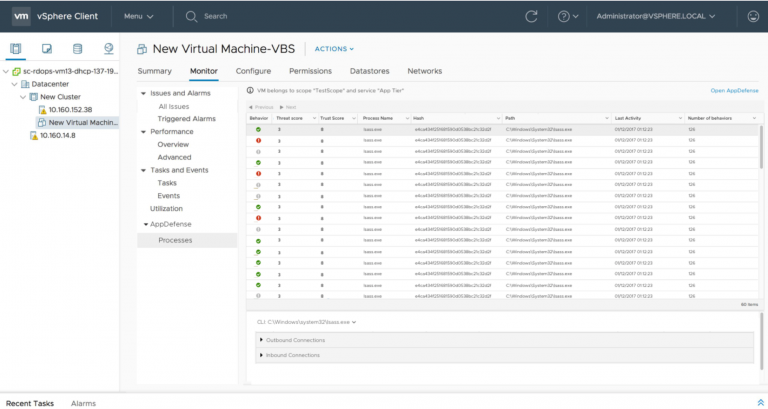The image size is (768, 409).
Task: Collapse Issues and Alarms section
Action: point(144,93)
